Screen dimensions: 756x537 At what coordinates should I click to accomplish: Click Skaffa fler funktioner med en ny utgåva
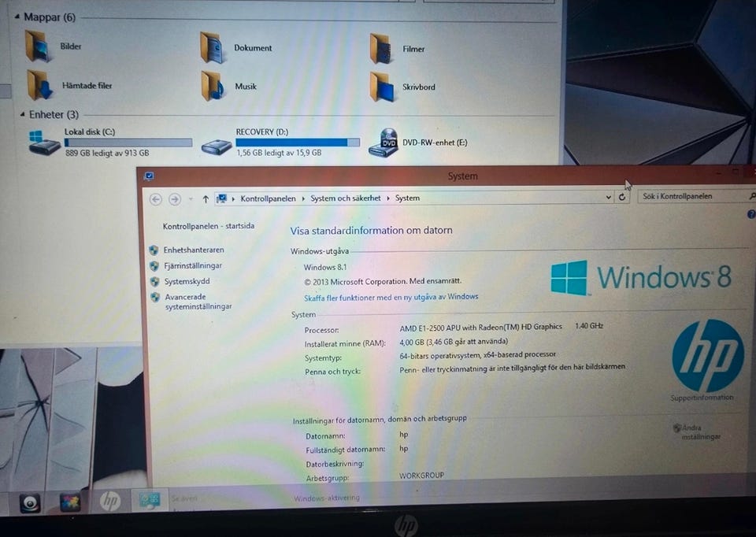click(x=391, y=298)
